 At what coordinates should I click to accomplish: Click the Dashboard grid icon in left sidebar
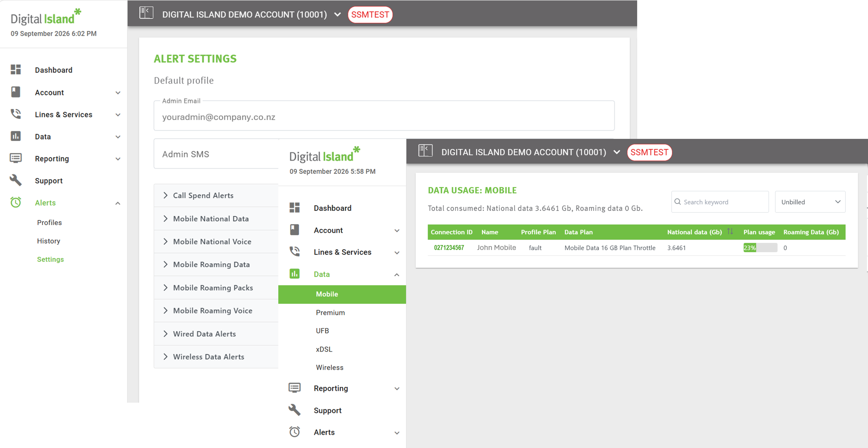pyautogui.click(x=16, y=70)
